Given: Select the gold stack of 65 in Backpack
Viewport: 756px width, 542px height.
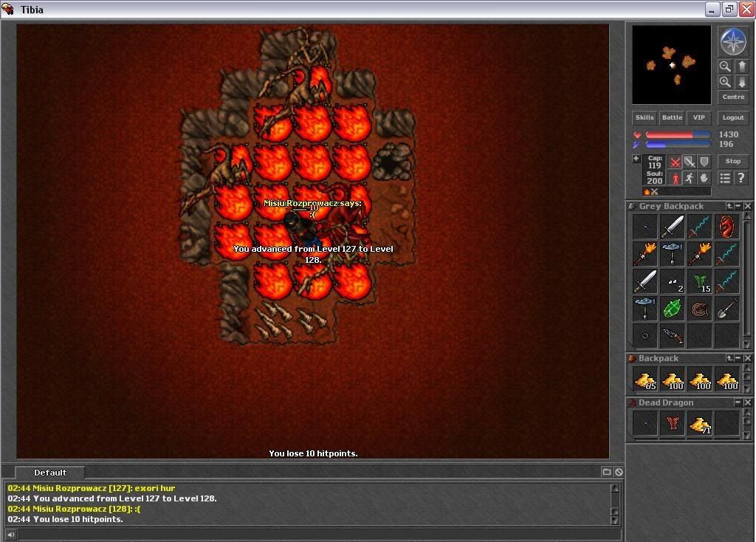Looking at the screenshot, I should pos(645,380).
